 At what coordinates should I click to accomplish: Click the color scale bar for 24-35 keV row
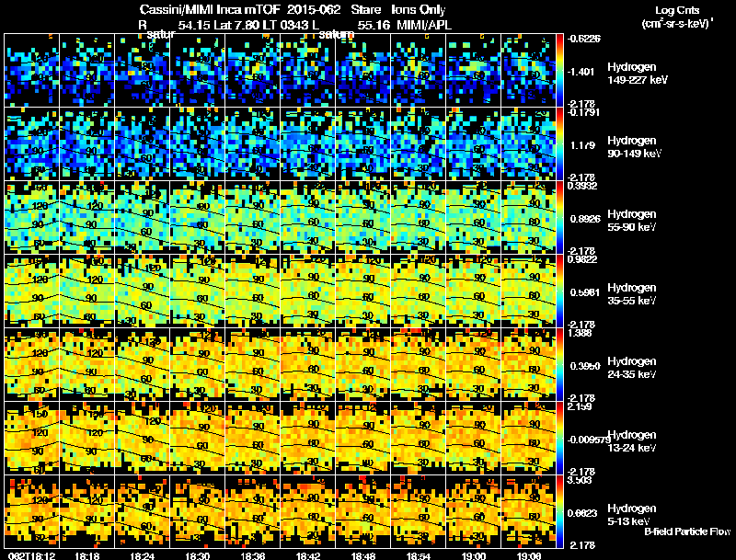tap(560, 365)
